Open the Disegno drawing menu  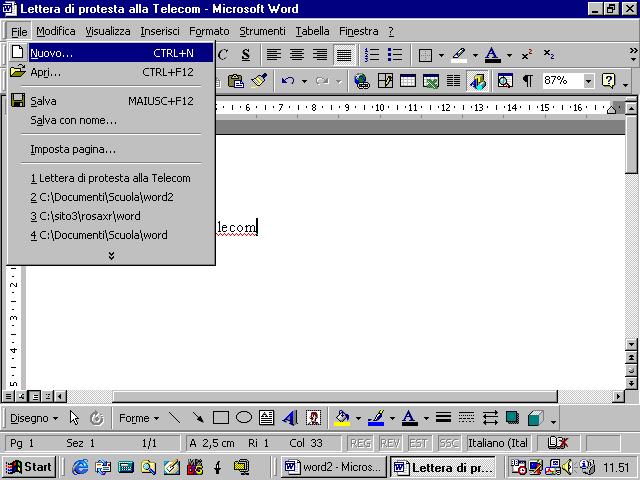click(x=34, y=418)
